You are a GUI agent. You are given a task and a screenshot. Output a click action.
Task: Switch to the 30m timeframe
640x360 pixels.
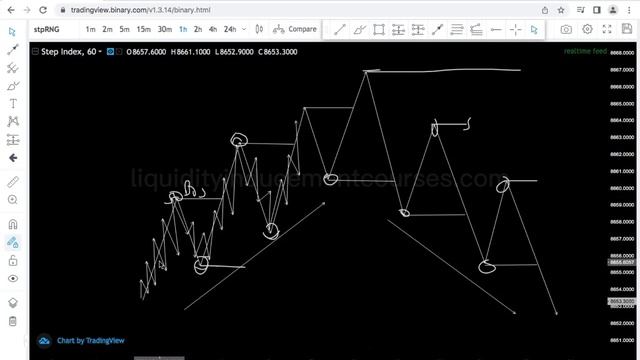(165, 29)
